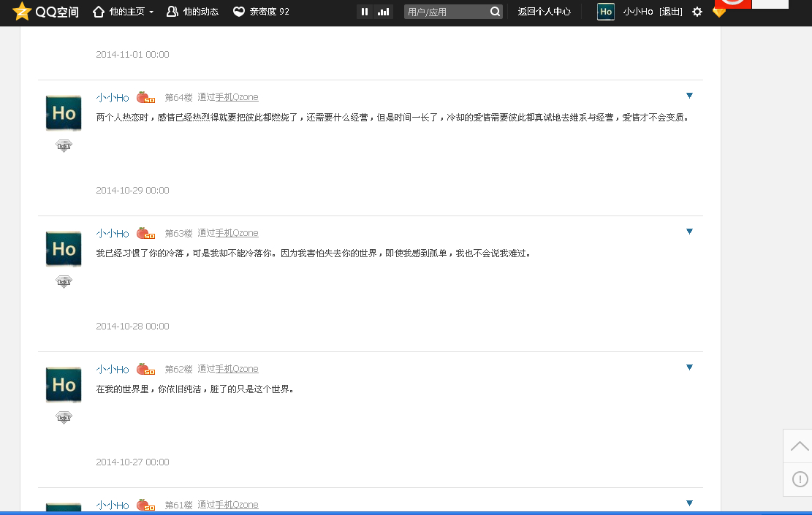Open 手机Qzone link on floor 63 post

pyautogui.click(x=237, y=233)
